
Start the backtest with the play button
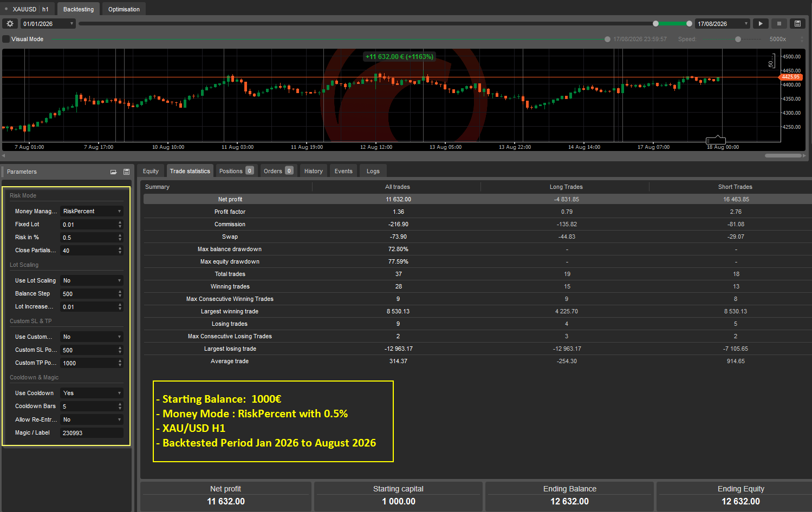(x=761, y=24)
